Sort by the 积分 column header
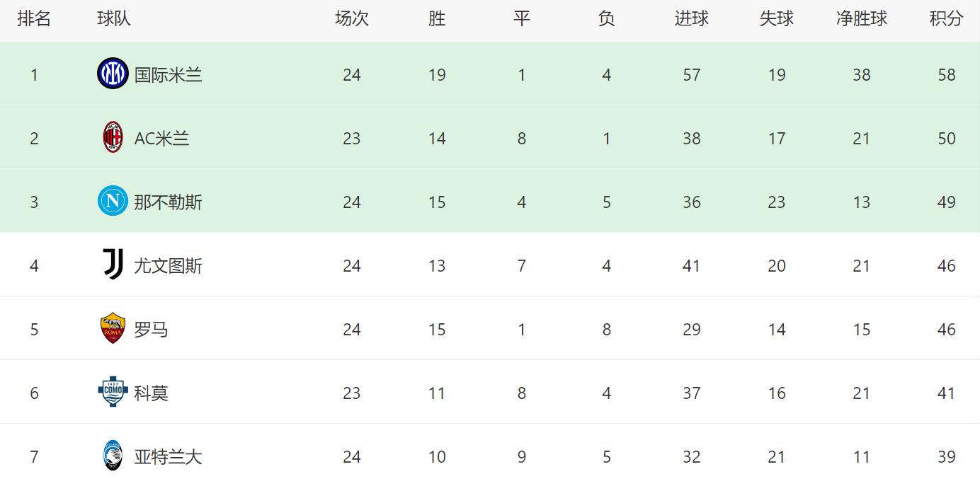This screenshot has height=486, width=980. [x=946, y=19]
